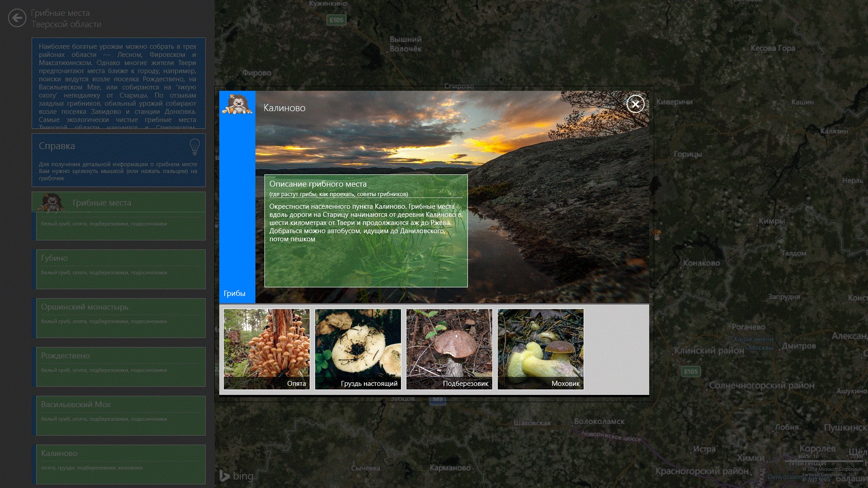This screenshot has height=488, width=868.
Task: Click the Фирово label on map
Action: 257,73
